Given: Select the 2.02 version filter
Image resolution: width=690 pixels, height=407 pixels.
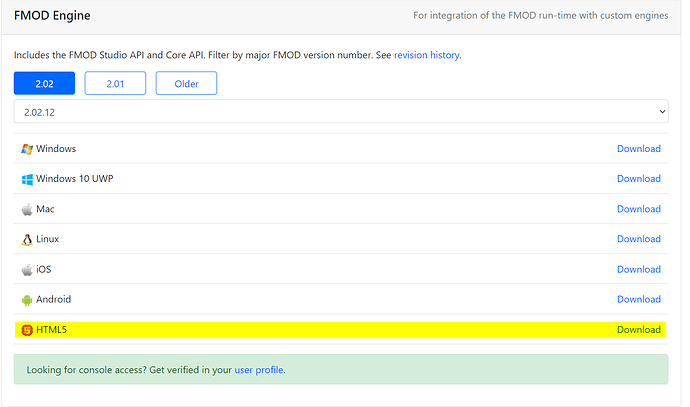Looking at the screenshot, I should point(44,83).
